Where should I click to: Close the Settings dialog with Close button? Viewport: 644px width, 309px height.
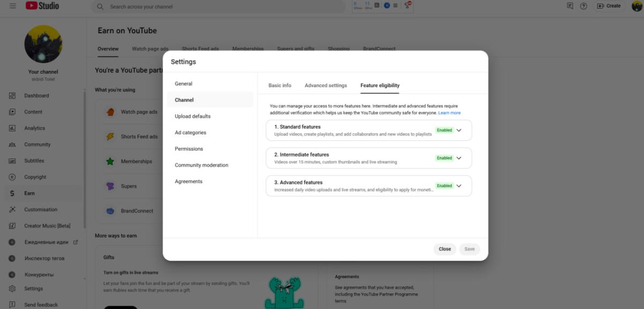[445, 249]
